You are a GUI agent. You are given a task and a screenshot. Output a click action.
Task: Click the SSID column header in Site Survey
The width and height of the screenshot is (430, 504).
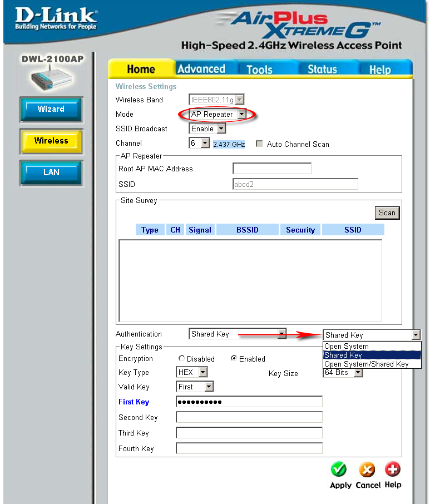tap(353, 230)
